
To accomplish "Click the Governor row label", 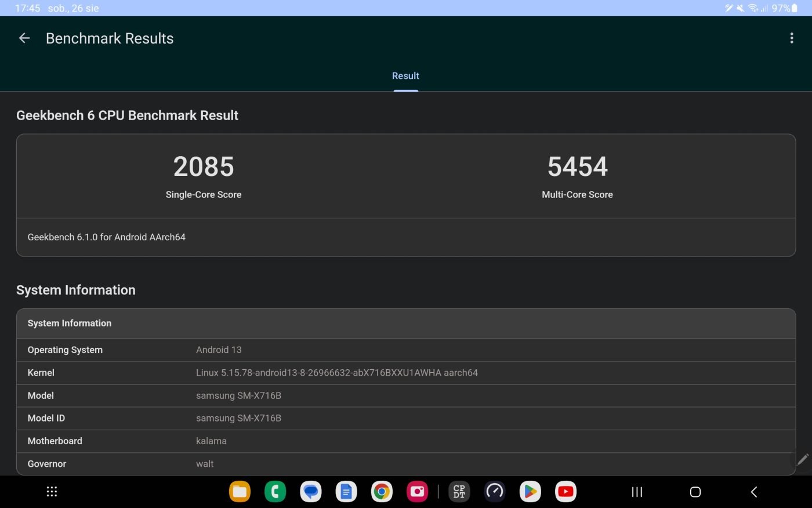I will tap(47, 464).
